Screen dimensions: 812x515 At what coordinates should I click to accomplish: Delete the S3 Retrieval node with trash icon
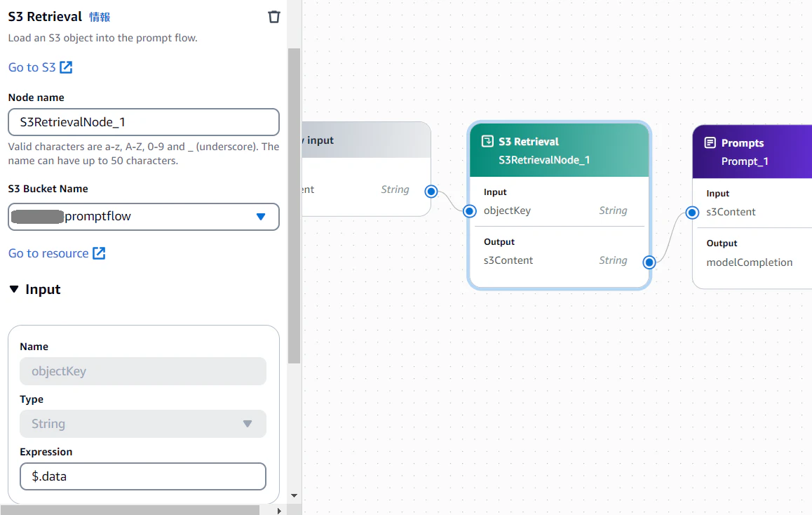274,17
